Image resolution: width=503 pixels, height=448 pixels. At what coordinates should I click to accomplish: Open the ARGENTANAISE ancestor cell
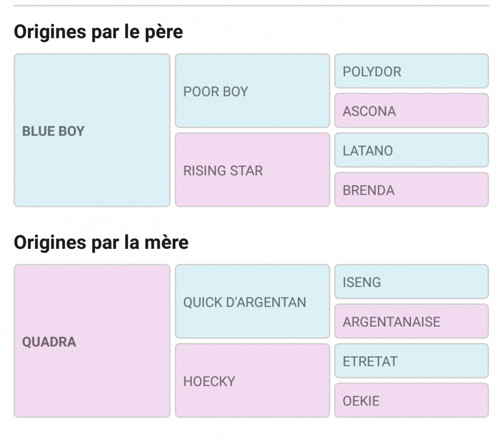click(x=411, y=322)
